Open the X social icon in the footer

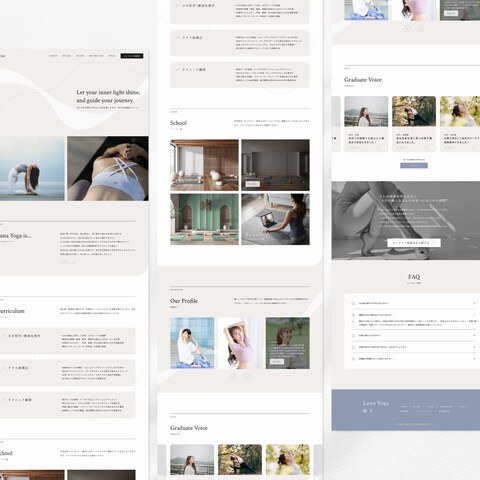371,411
